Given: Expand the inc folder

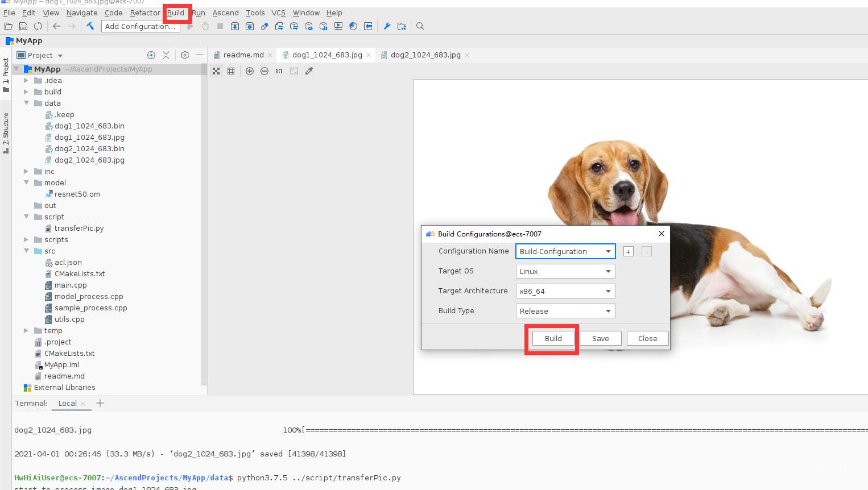Looking at the screenshot, I should click(x=26, y=171).
